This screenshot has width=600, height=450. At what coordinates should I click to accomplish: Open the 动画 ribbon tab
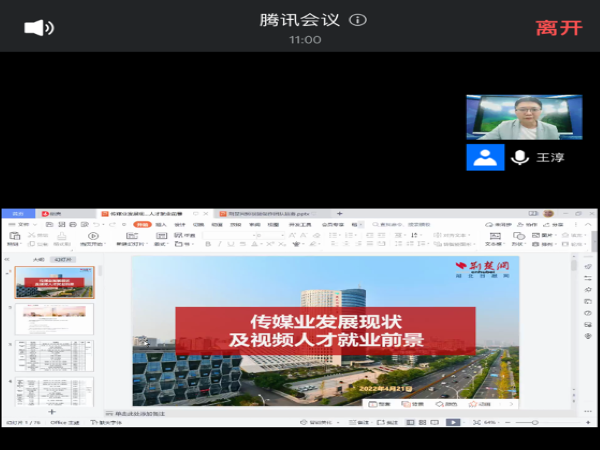tap(217, 225)
